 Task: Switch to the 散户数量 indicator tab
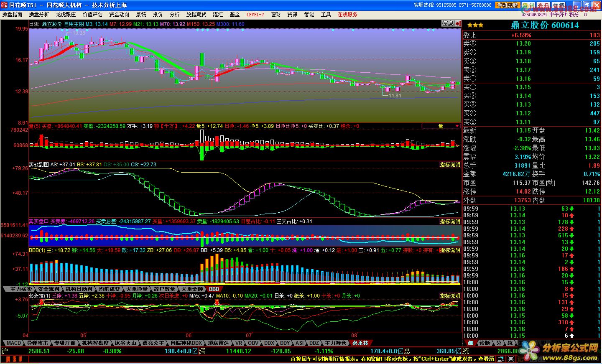tap(164, 289)
